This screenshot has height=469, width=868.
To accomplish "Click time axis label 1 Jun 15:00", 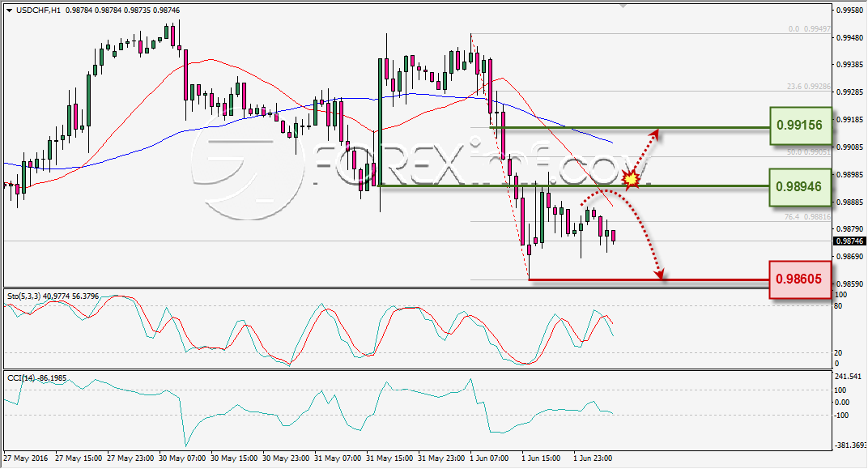I will 541,458.
